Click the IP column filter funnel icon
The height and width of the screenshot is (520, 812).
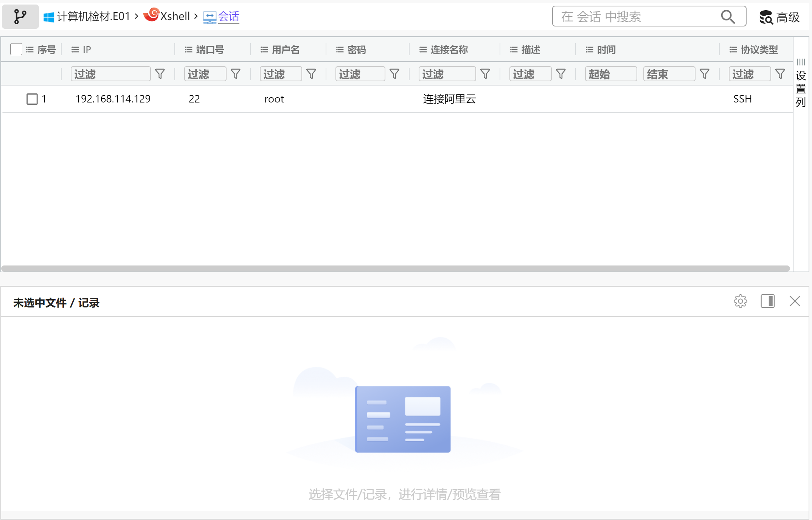point(160,74)
